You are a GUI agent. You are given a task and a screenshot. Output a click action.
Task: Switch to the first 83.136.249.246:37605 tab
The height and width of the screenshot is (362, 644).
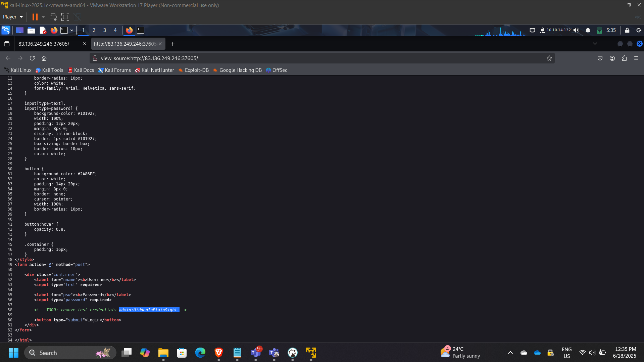44,44
